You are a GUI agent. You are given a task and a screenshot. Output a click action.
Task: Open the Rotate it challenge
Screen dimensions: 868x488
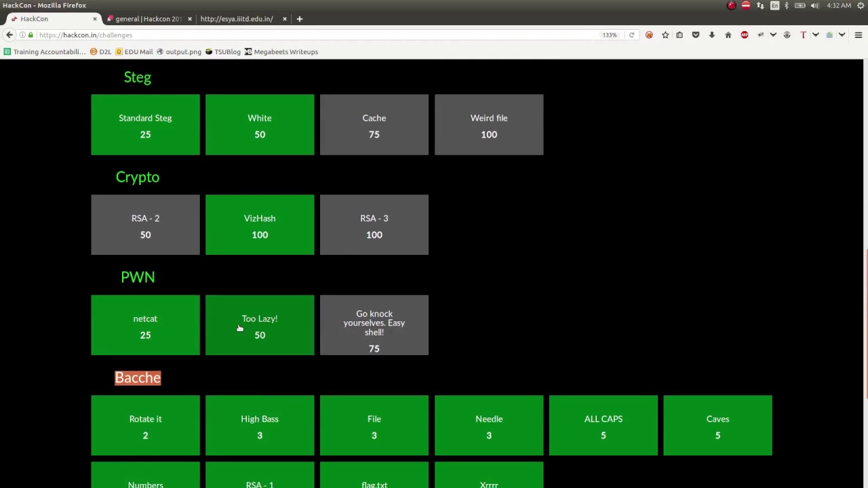point(145,426)
